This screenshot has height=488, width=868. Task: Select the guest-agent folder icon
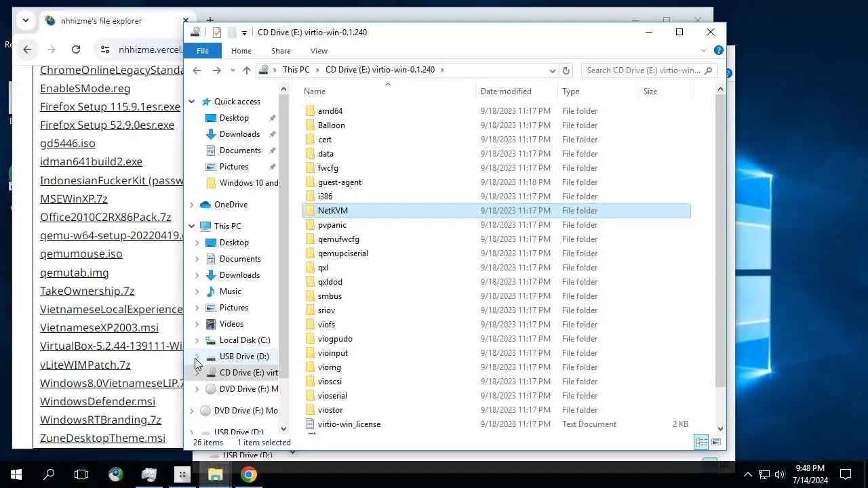310,182
